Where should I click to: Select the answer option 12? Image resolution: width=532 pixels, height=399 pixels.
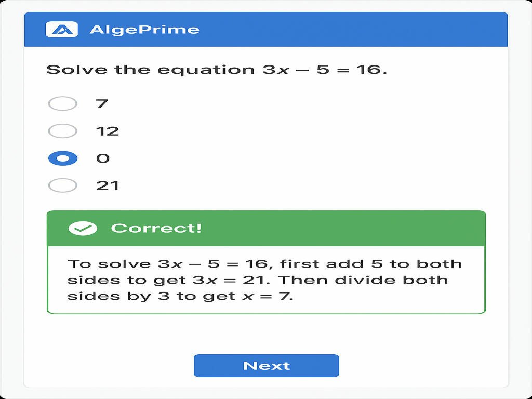(x=62, y=131)
